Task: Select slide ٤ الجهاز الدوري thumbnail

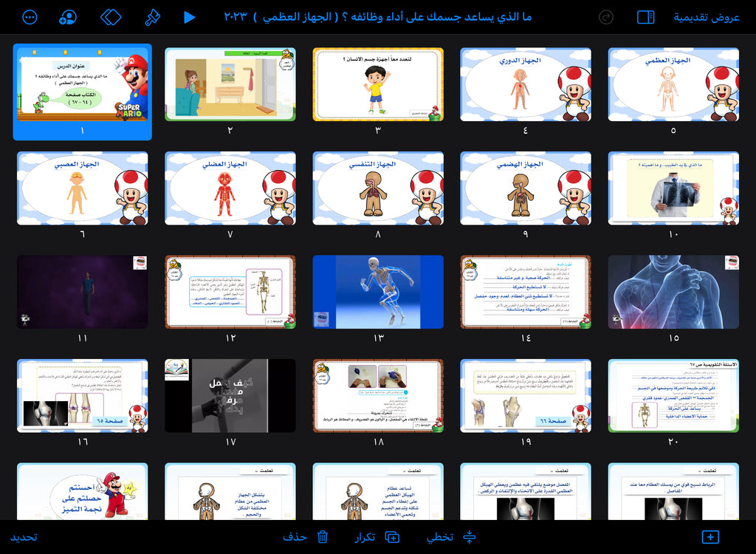Action: (526, 84)
